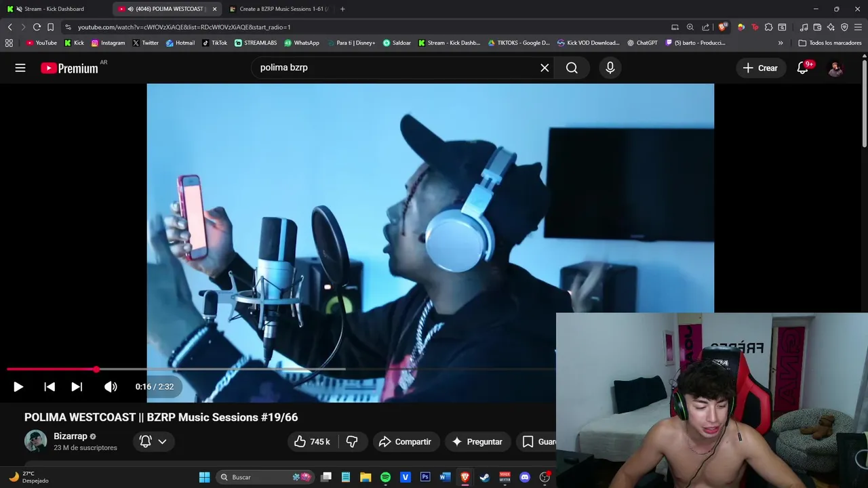The width and height of the screenshot is (868, 488).
Task: Open Steam from the taskbar
Action: (x=484, y=477)
